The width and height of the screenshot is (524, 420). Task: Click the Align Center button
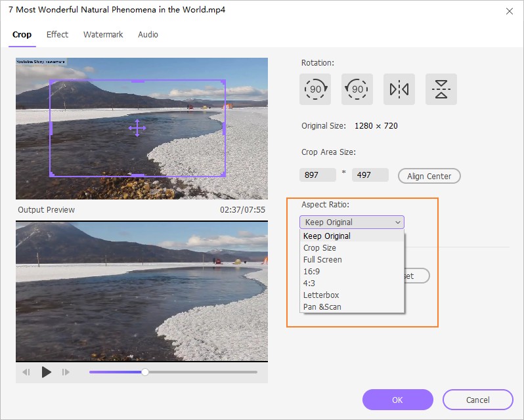tap(429, 176)
